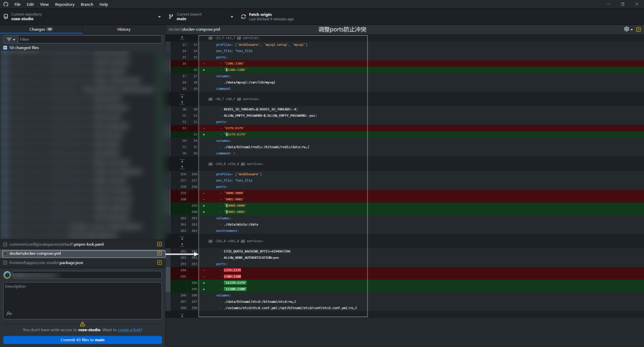Expand diff downward below line 19
644x347 pixels.
click(x=182, y=96)
